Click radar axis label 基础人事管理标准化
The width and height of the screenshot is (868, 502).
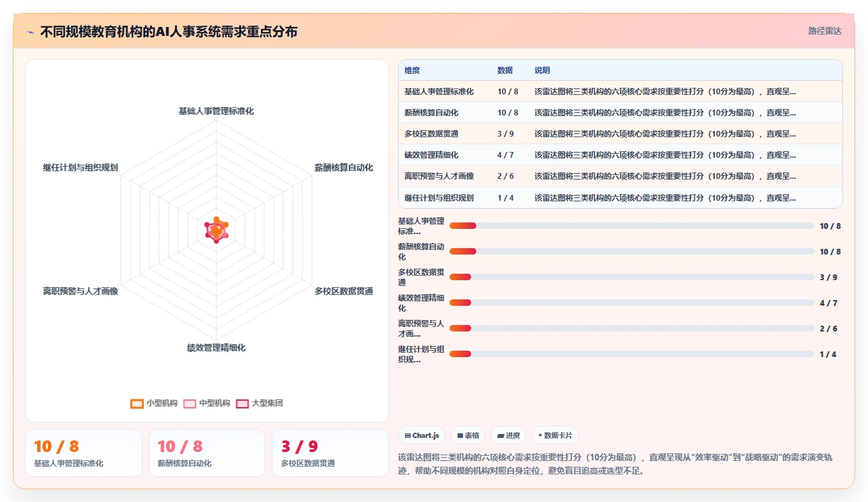[x=216, y=112]
